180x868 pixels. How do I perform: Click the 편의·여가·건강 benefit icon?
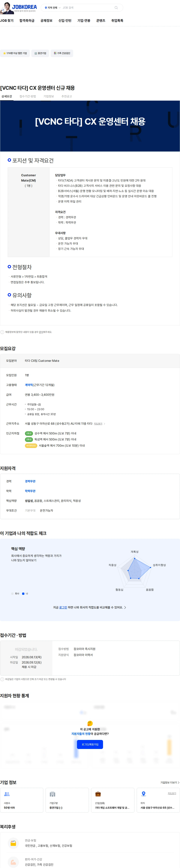pyautogui.click(x=13, y=862)
